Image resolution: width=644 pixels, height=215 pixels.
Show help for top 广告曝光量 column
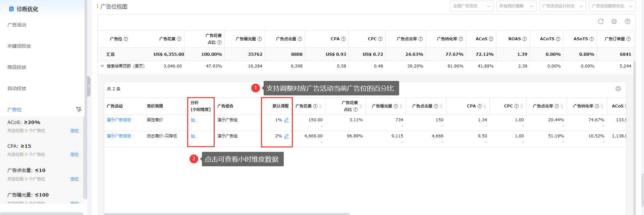coord(260,39)
